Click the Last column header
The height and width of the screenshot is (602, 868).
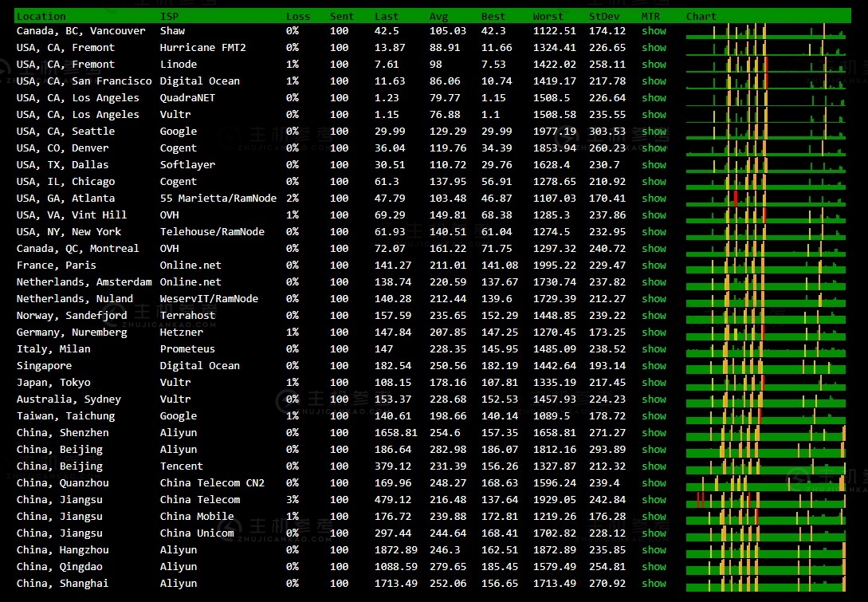(387, 17)
